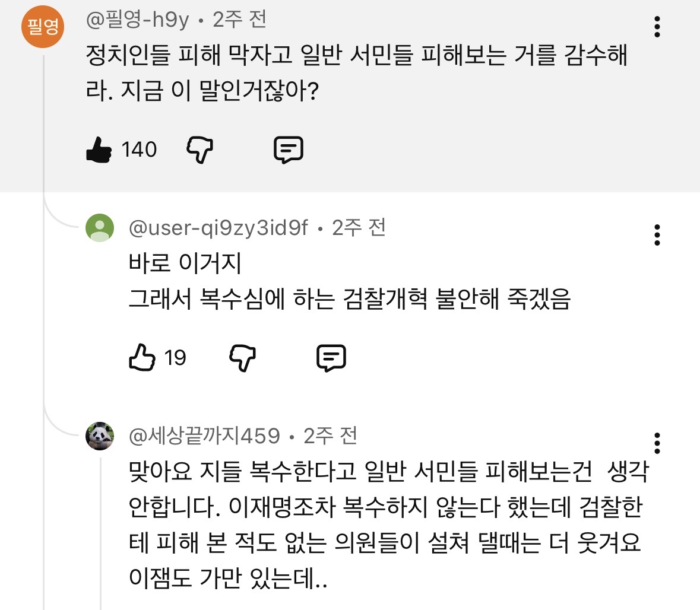This screenshot has height=610, width=700.
Task: Click the '2주 전' timestamp on 세상끝까지459 reply
Action: [x=331, y=436]
